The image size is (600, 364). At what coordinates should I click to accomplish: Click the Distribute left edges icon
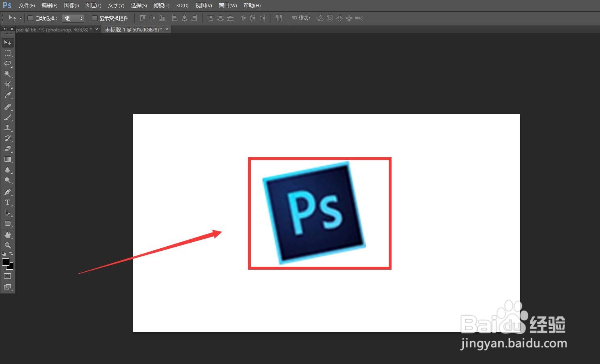[x=243, y=18]
